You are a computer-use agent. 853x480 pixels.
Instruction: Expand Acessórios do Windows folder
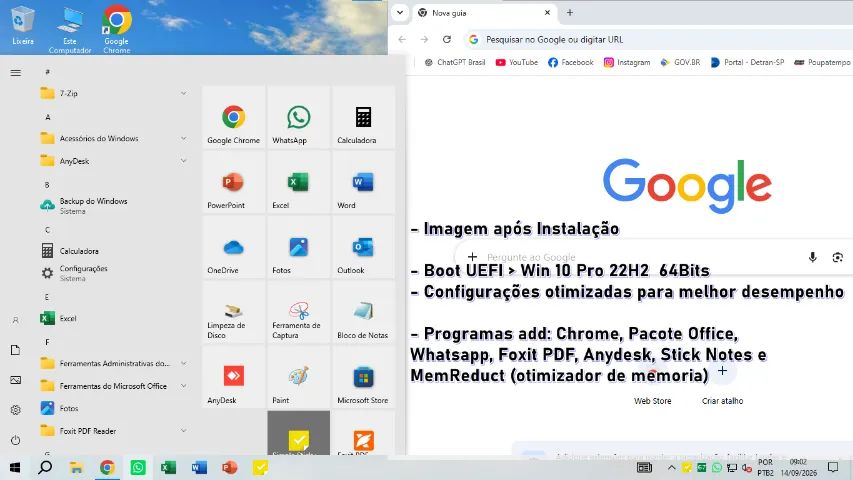[183, 138]
